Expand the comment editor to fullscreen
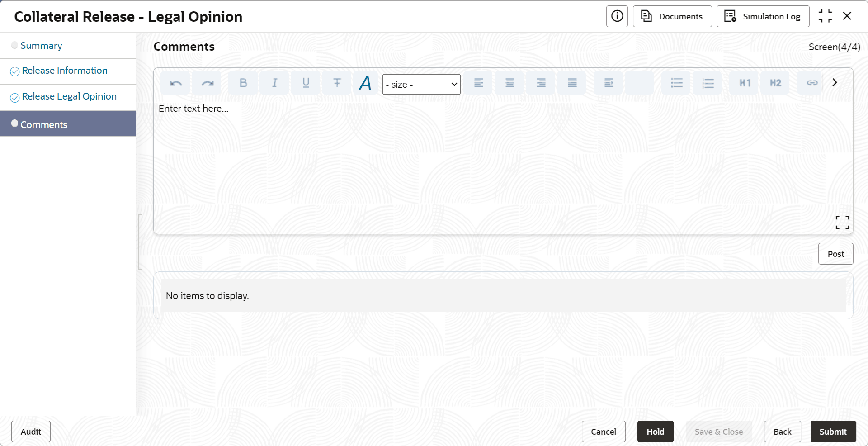 [x=842, y=222]
